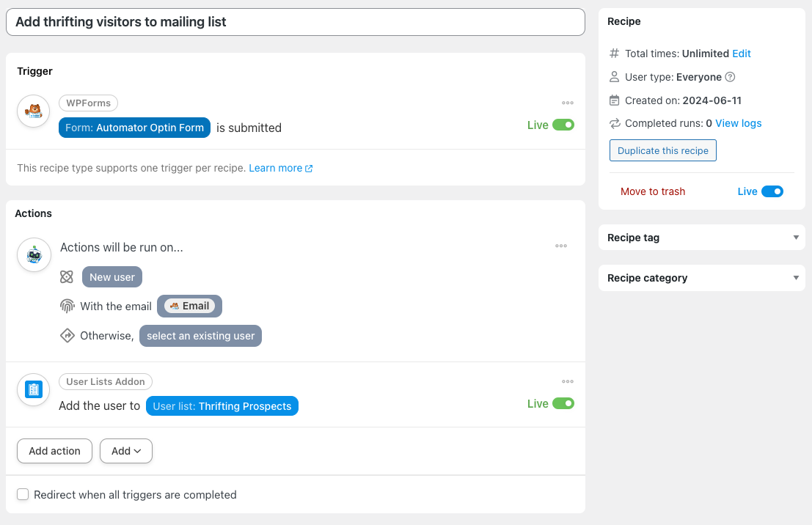Screen dimensions: 812x525
Task: Click the Automator robot actions icon
Action: 34,255
